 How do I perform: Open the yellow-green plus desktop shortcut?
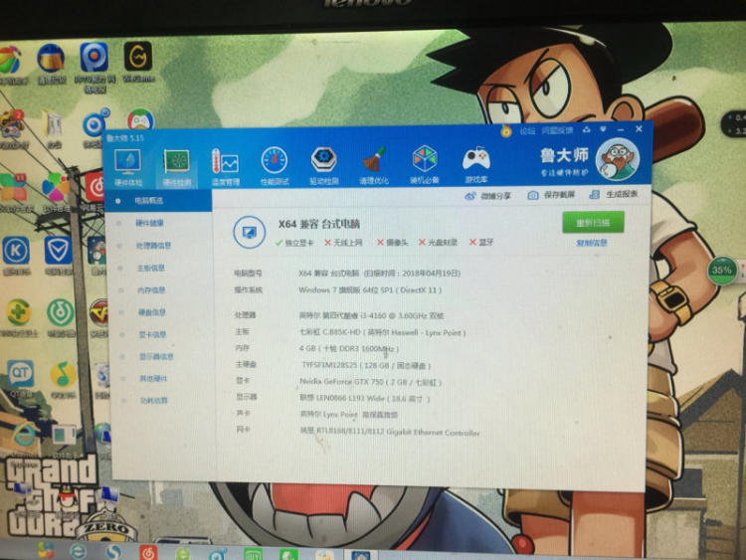pos(19,318)
